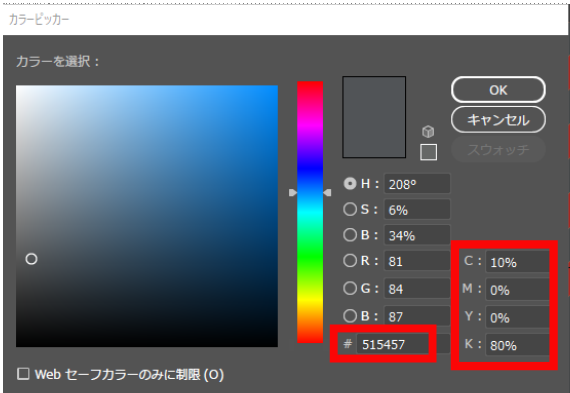Image resolution: width=570 pixels, height=393 pixels.
Task: Click the blue saturation-brightness color field
Action: 147,216
